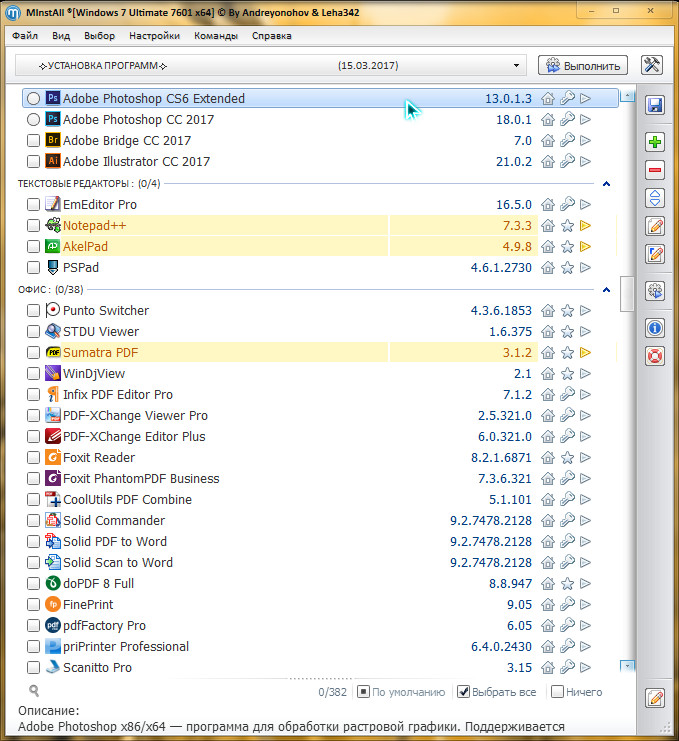Collapse the 'ОФИС' group
The height and width of the screenshot is (741, 679).
pos(606,290)
